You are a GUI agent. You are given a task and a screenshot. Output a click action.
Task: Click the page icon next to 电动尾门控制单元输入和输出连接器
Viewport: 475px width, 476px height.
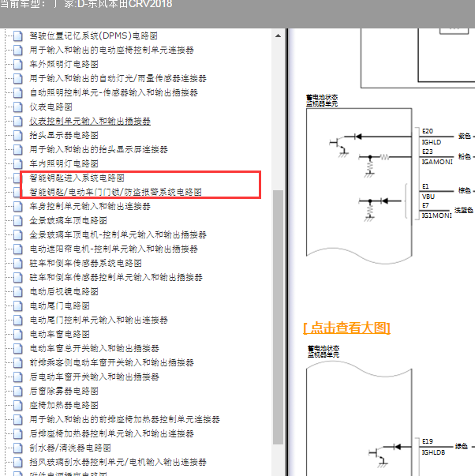pyautogui.click(x=18, y=320)
